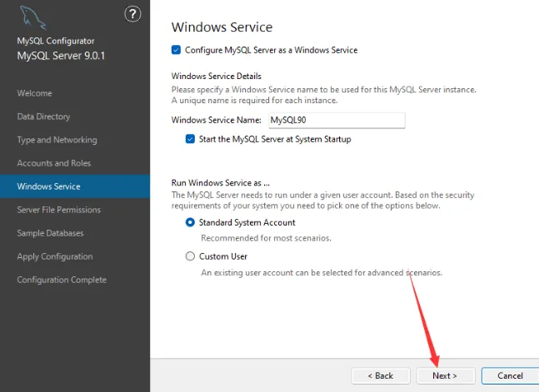
Task: Open the Server File Permissions step
Action: tap(59, 210)
